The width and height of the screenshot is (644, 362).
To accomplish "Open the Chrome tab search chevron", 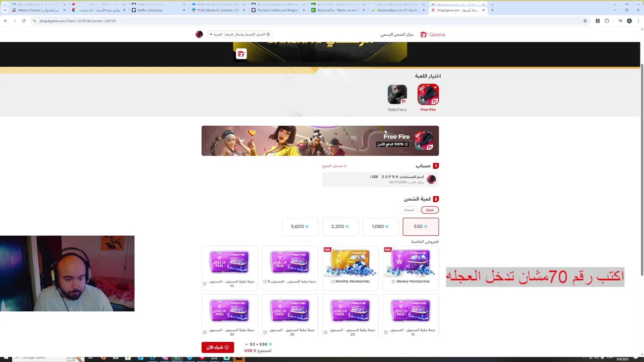I will (x=6, y=10).
